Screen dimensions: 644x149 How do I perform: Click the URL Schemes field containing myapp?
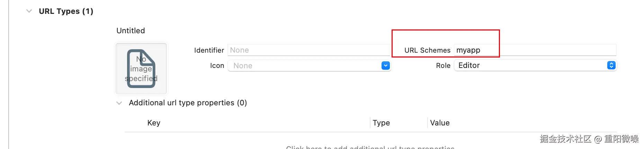point(535,50)
